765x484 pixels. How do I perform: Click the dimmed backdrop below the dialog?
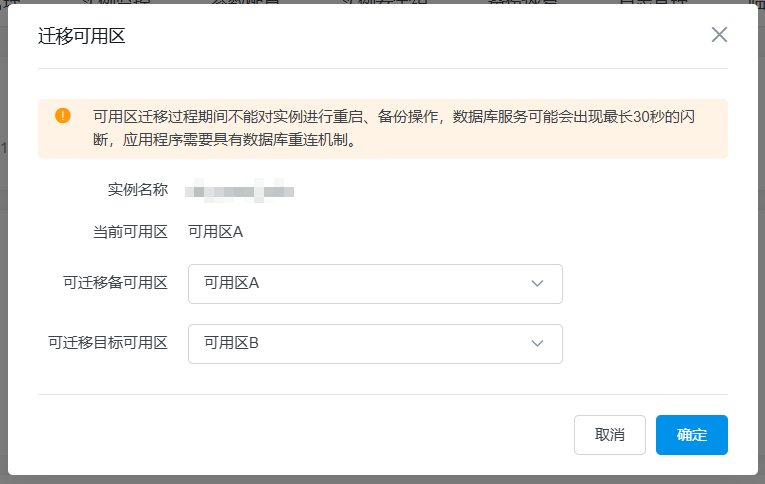pos(380,479)
